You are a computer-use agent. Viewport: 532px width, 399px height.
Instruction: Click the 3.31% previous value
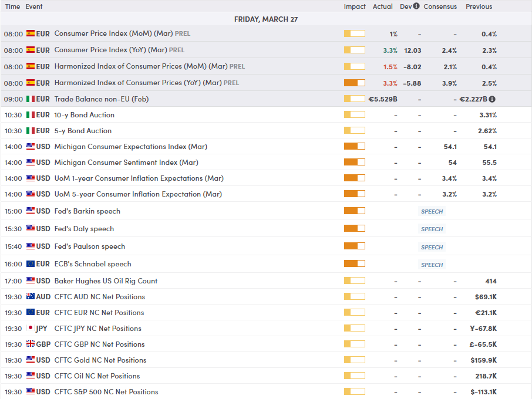[488, 115]
